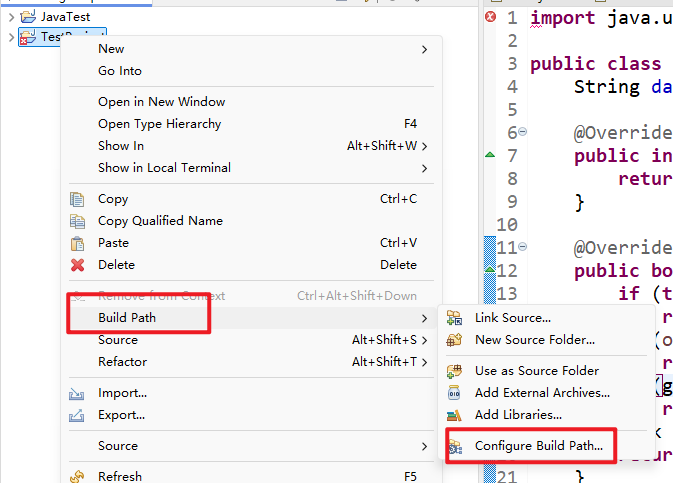The image size is (673, 483).
Task: Click Go Into menu entry
Action: pyautogui.click(x=119, y=71)
